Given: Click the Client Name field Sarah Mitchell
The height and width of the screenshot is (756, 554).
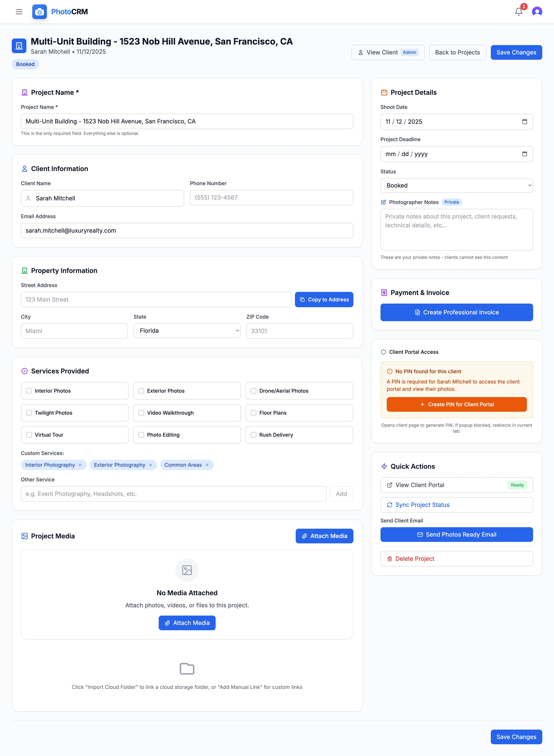Looking at the screenshot, I should [102, 198].
